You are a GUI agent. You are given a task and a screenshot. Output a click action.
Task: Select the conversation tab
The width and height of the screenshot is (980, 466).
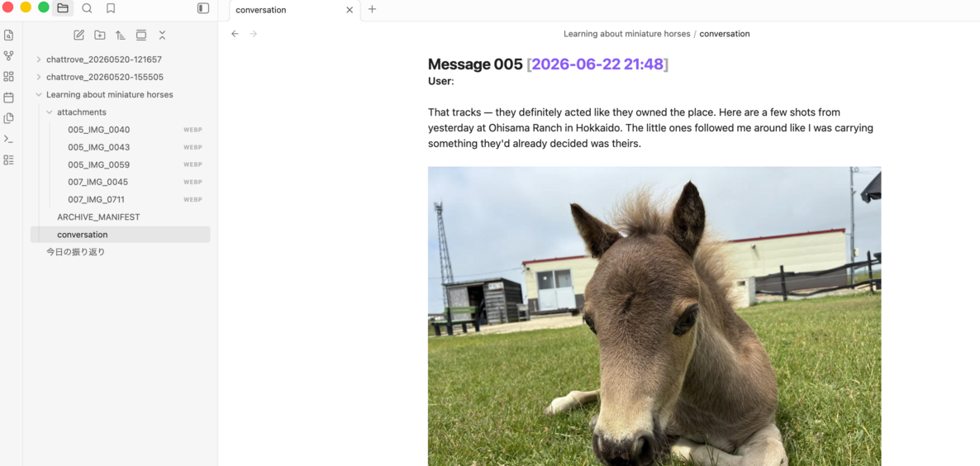click(294, 11)
